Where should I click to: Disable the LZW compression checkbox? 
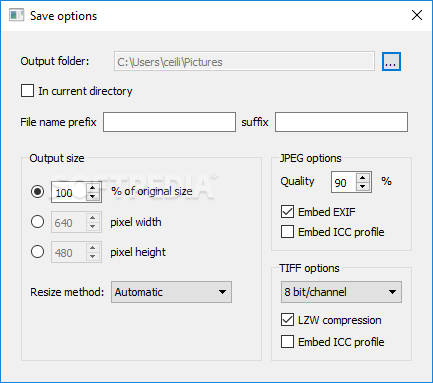287,320
